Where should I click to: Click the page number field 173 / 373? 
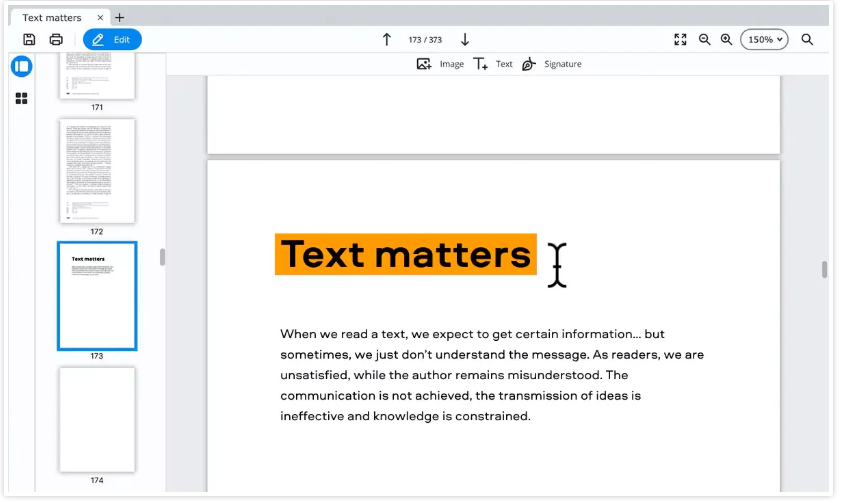(425, 40)
